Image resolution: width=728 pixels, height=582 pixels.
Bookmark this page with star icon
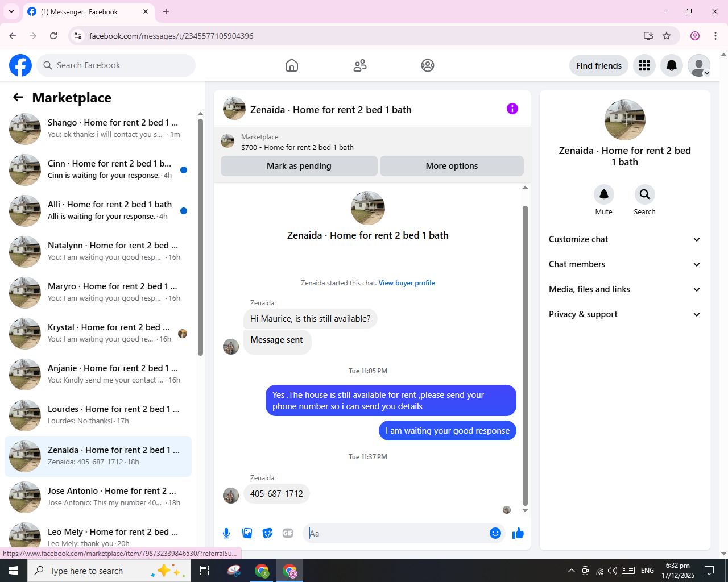click(667, 36)
